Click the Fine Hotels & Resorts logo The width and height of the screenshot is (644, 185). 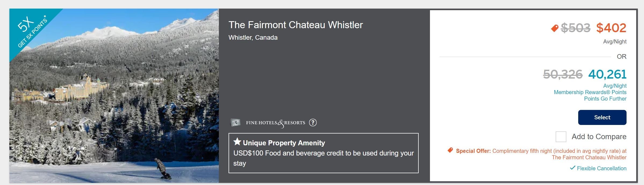tap(276, 123)
